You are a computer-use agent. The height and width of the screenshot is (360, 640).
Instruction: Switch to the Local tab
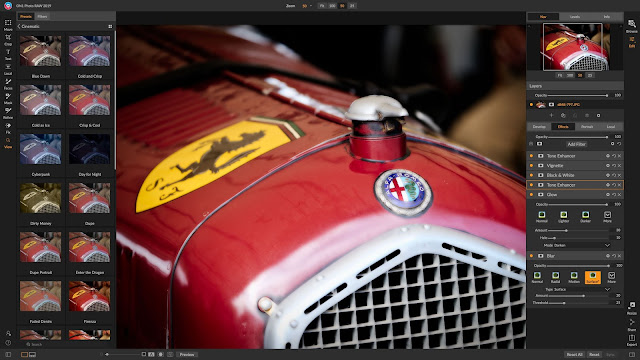pos(611,127)
